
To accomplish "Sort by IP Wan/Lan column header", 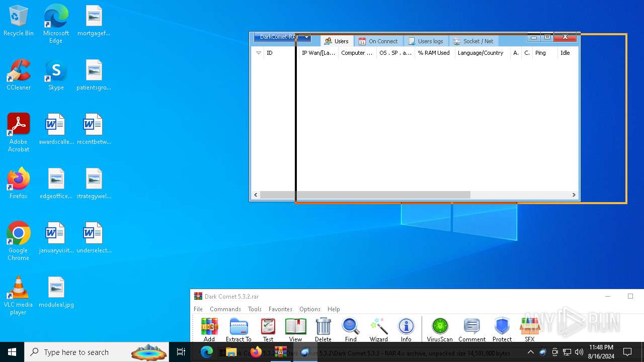I will [318, 53].
